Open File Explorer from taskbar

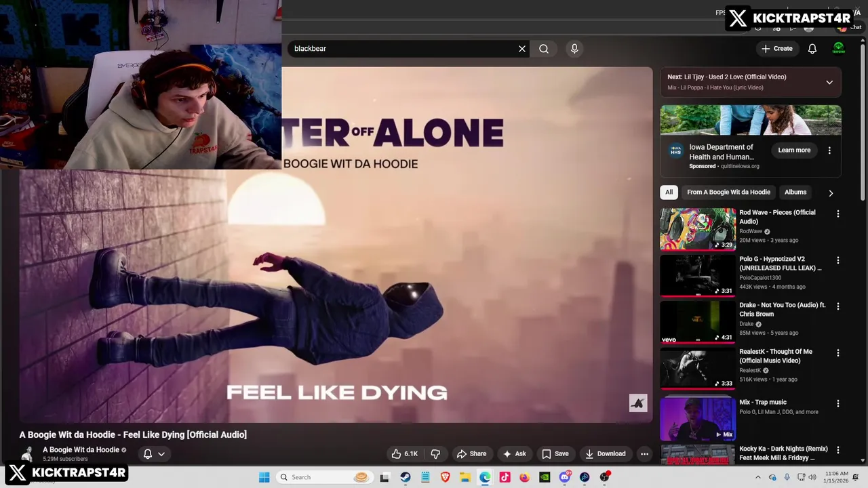[x=465, y=477]
